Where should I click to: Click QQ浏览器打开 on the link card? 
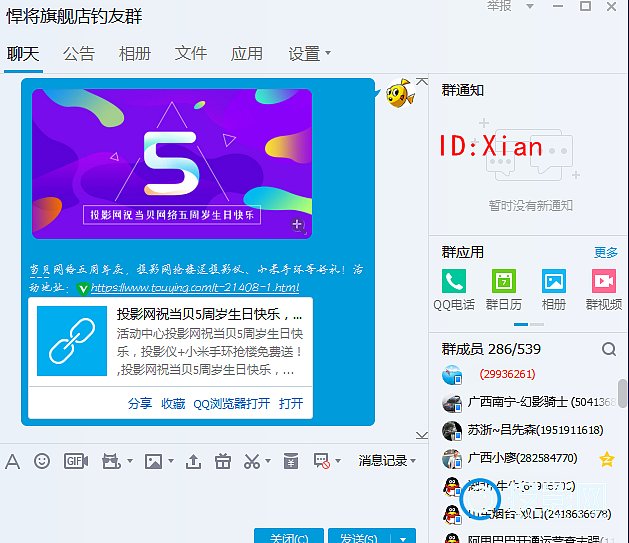231,403
